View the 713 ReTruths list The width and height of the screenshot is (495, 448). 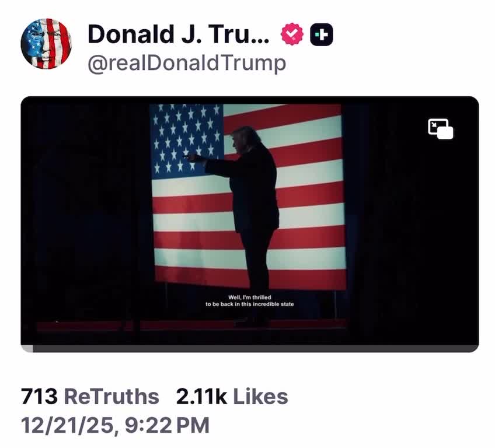(90, 397)
